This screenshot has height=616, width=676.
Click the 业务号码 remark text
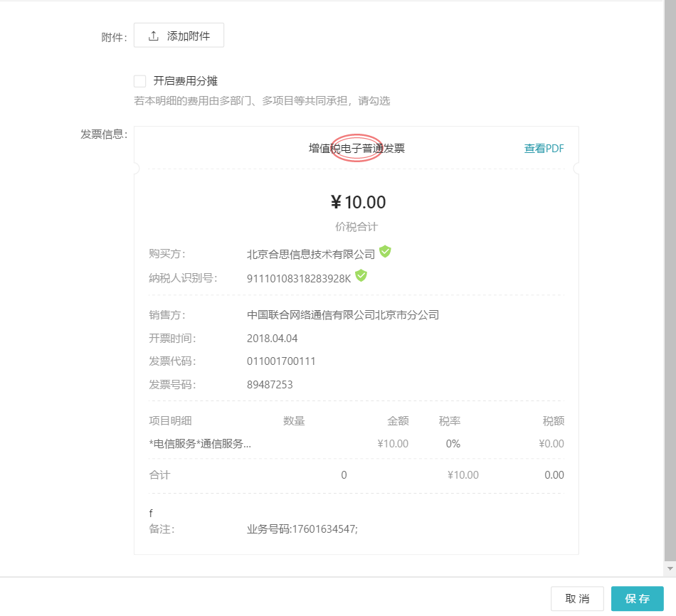point(302,529)
